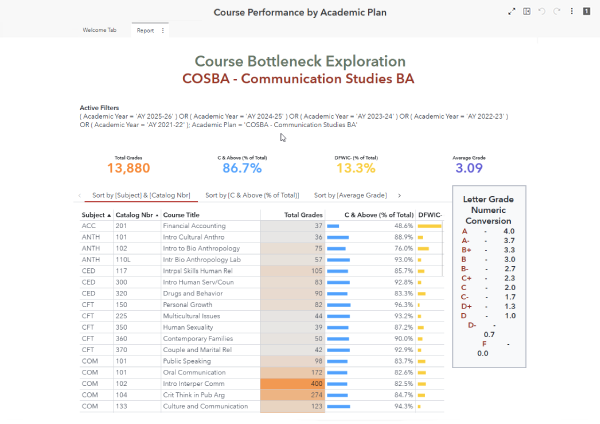
Task: Click the Intro Interper Comm course
Action: (x=194, y=383)
